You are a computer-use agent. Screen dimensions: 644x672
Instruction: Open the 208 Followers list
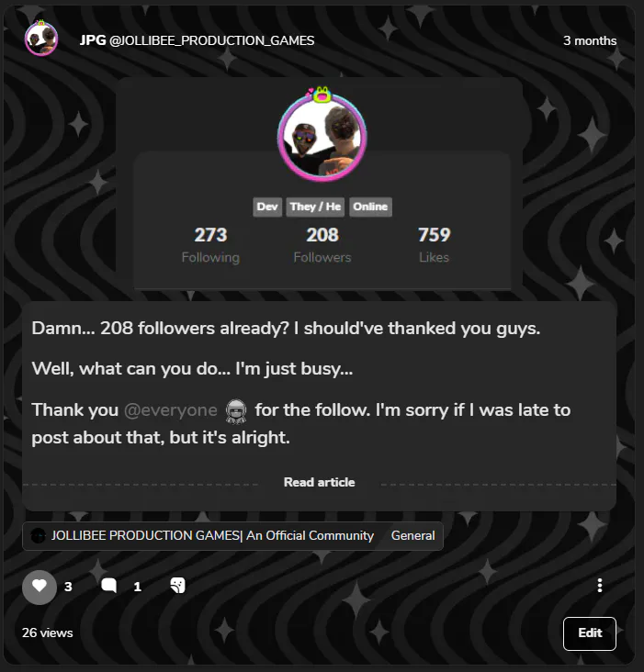click(x=322, y=245)
